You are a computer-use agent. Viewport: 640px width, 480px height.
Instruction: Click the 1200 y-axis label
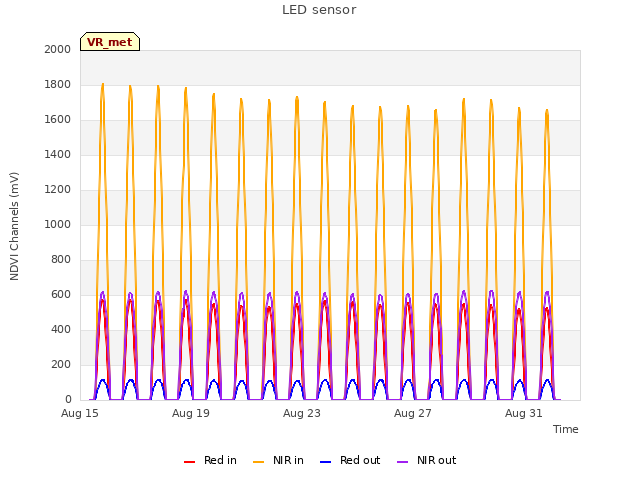click(x=58, y=190)
